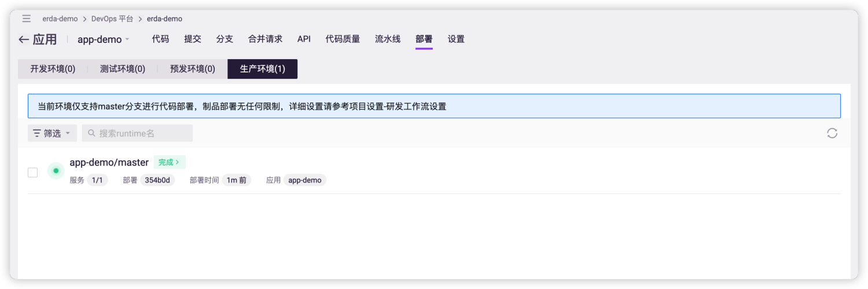Open the app-demo application dropdown

[x=104, y=39]
